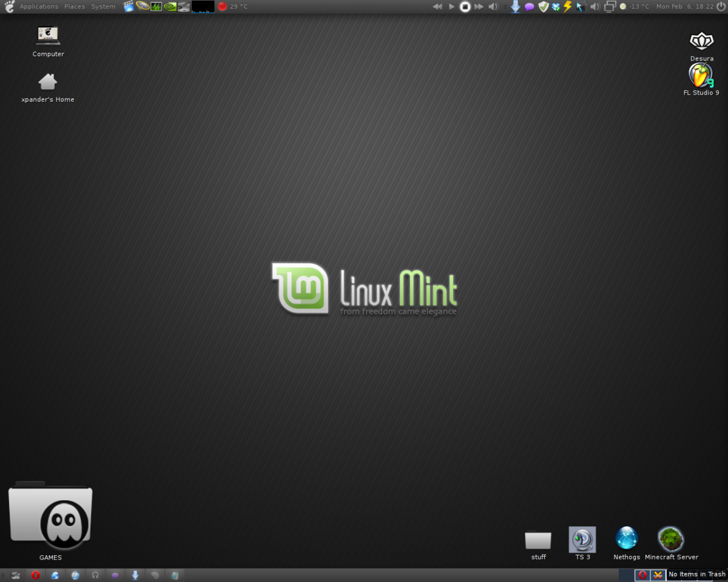The image size is (728, 582).
Task: Open xpander's Home folder
Action: pyautogui.click(x=47, y=82)
